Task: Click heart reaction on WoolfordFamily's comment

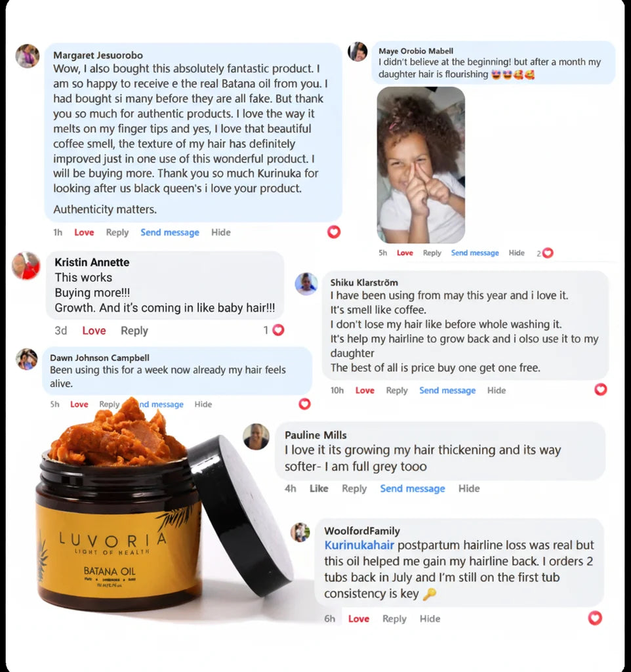Action: click(595, 618)
